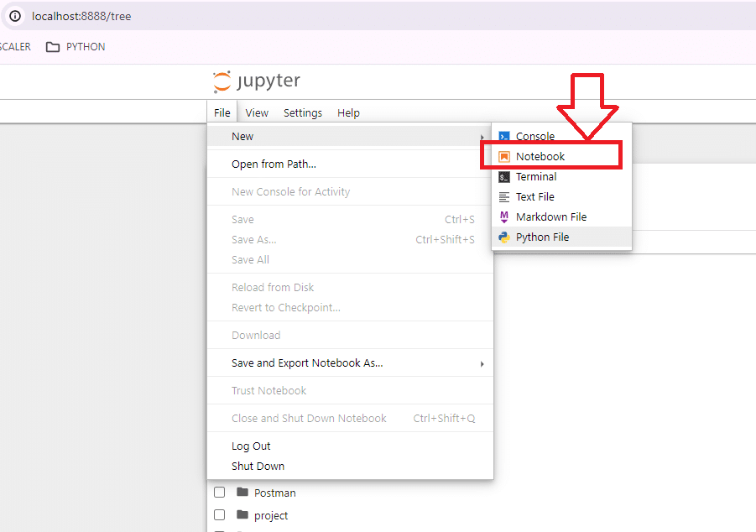The width and height of the screenshot is (756, 532).
Task: Create a new Console
Action: point(561,137)
